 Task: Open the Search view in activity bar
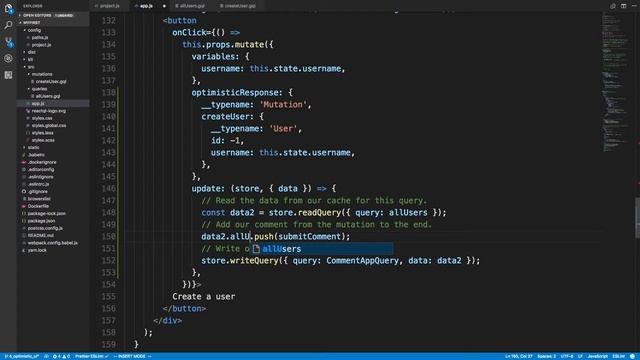click(x=8, y=25)
